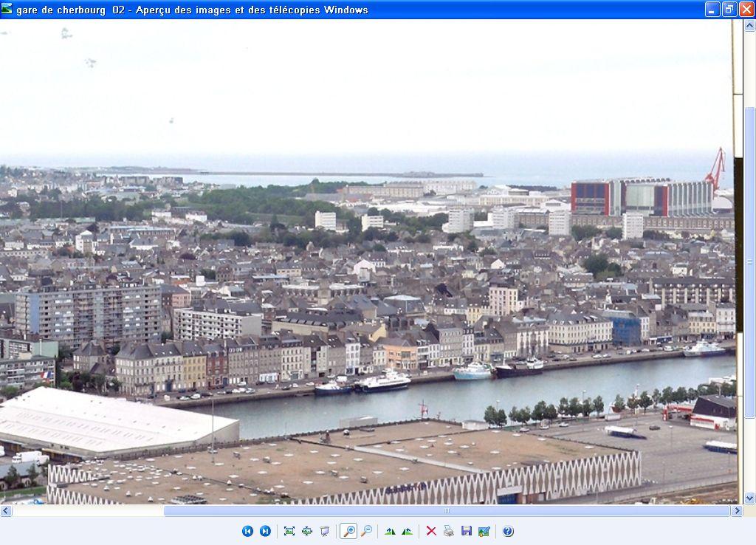The image size is (756, 545).
Task: Click the vertical scrollbar up arrow
Action: [x=749, y=26]
